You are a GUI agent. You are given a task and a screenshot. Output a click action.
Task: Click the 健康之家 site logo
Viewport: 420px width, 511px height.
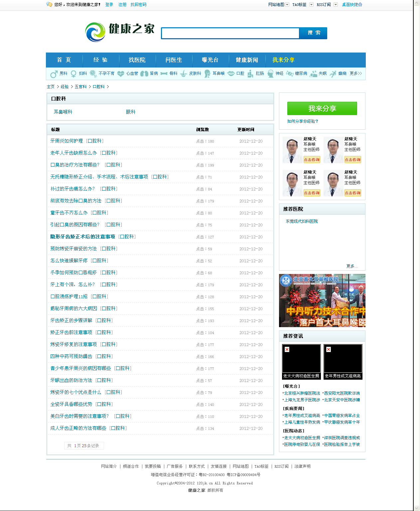120,32
